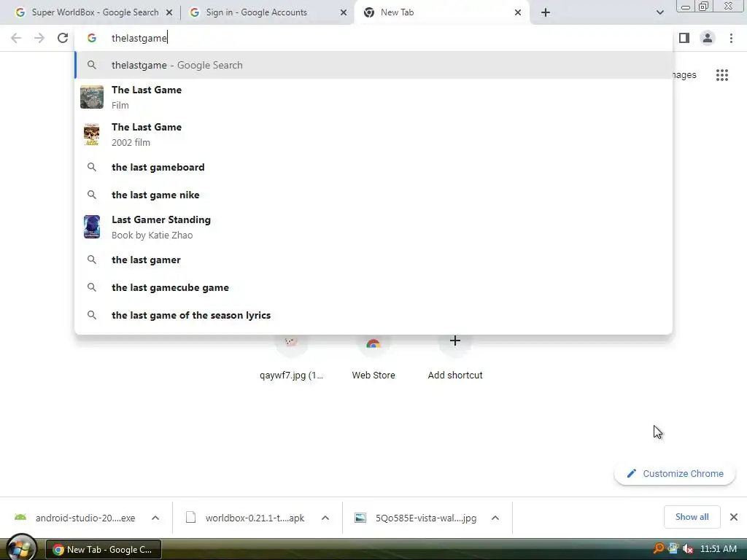
Task: Open the Chrome side panel icon
Action: pyautogui.click(x=684, y=38)
